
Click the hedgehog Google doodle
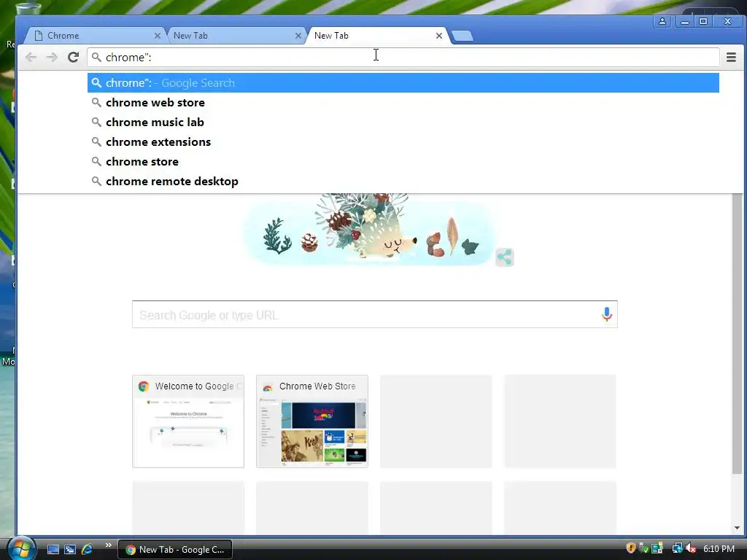tap(369, 230)
